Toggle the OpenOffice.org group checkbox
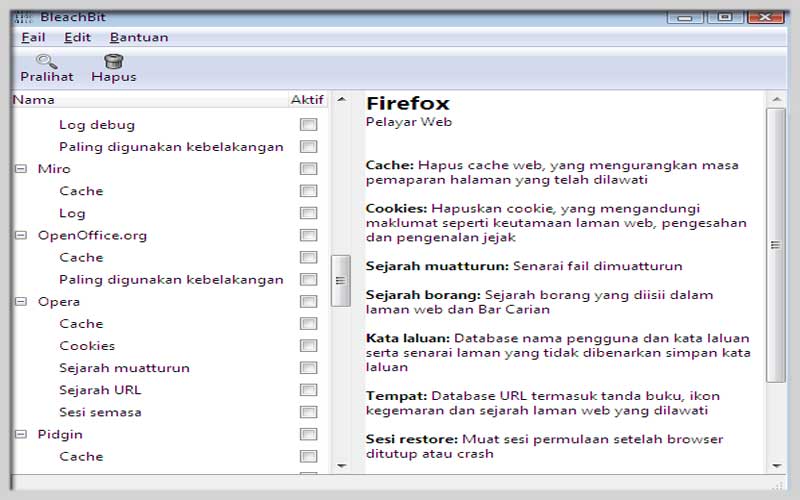The width and height of the screenshot is (800, 500). point(308,235)
